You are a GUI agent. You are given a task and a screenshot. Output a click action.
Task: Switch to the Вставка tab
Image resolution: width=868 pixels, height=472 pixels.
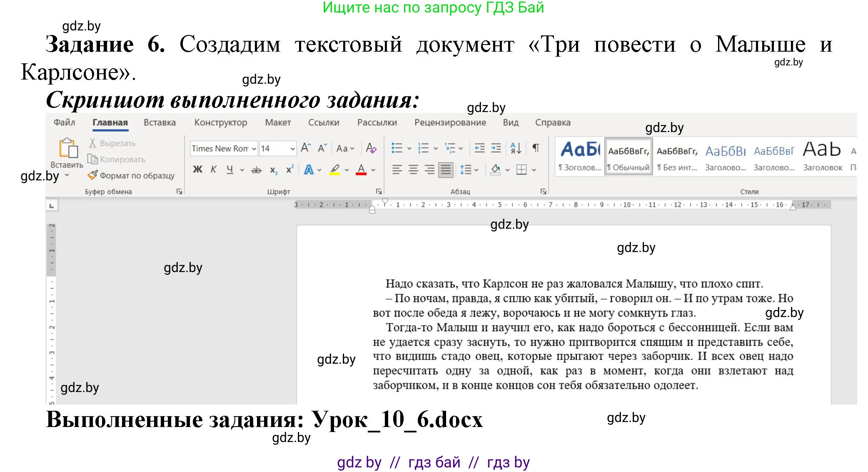pyautogui.click(x=160, y=122)
